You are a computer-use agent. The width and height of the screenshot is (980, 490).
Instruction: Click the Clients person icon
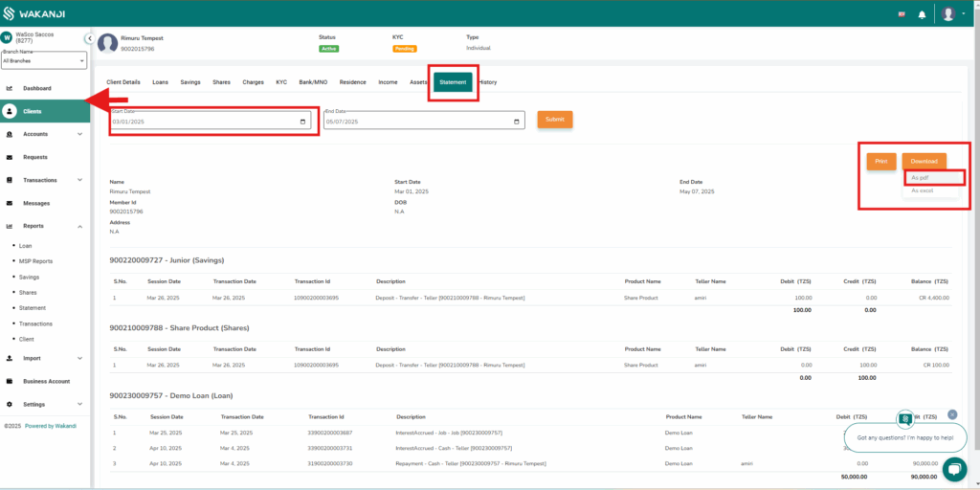[x=10, y=111]
